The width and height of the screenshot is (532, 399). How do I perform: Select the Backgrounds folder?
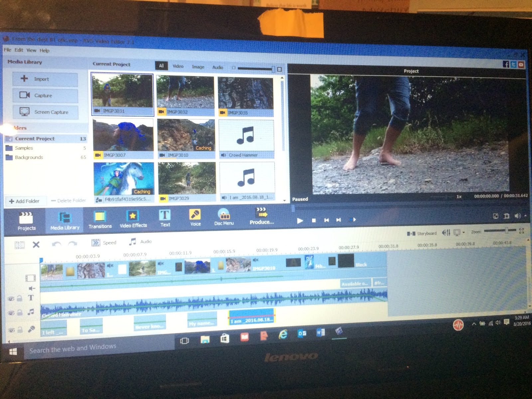46,157
